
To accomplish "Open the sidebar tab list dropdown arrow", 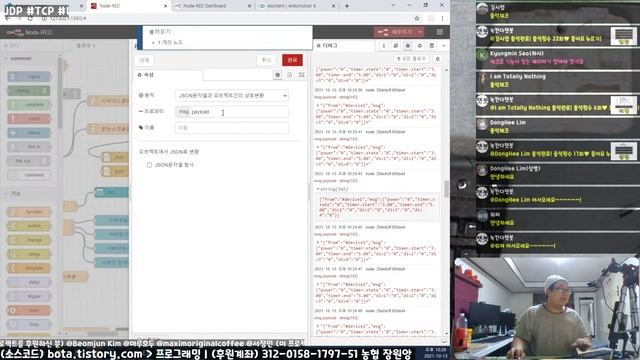I will (444, 46).
